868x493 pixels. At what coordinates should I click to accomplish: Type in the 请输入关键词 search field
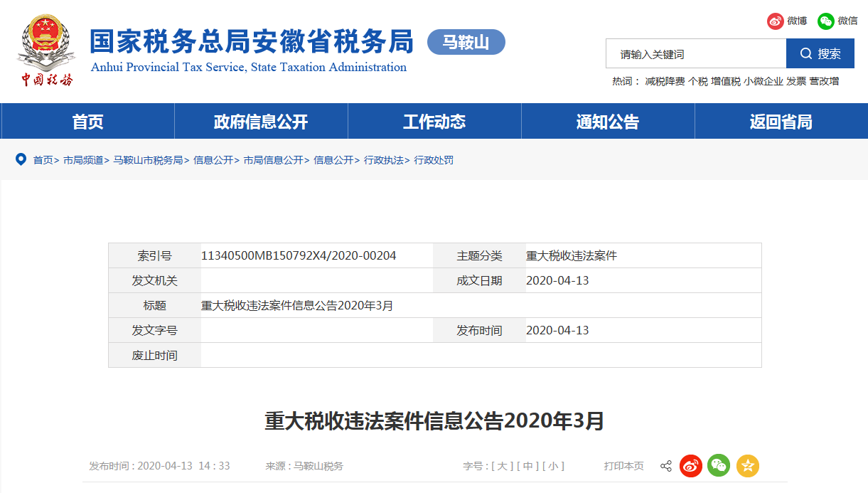pos(695,54)
